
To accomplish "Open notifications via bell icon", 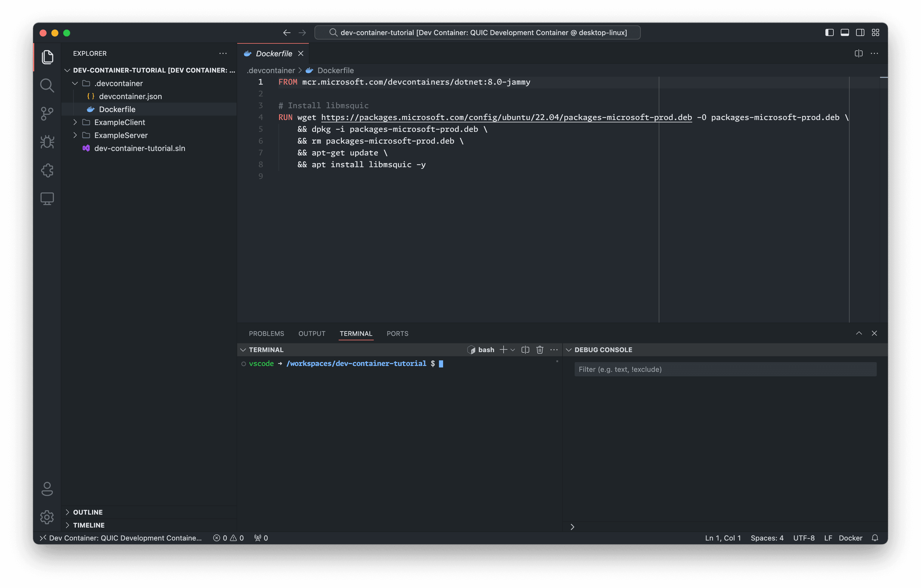I will [875, 538].
